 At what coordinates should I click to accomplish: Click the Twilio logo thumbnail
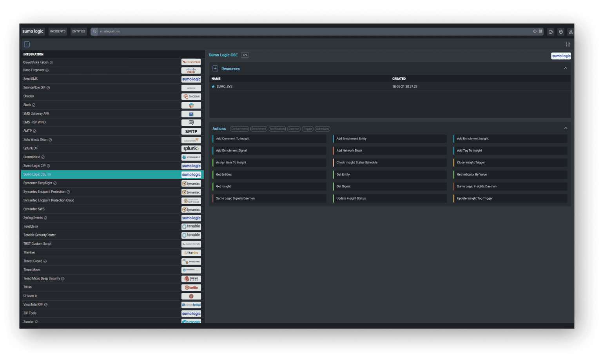tap(191, 288)
